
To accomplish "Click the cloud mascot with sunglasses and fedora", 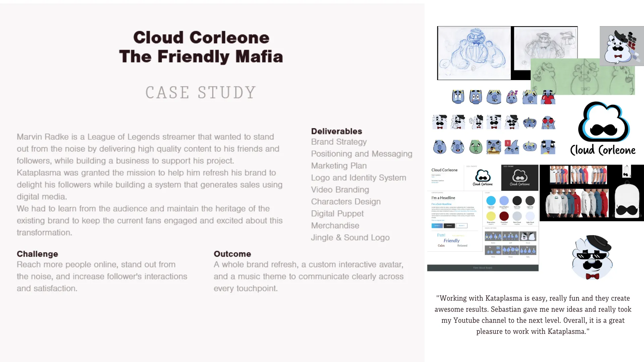I will pyautogui.click(x=592, y=257).
